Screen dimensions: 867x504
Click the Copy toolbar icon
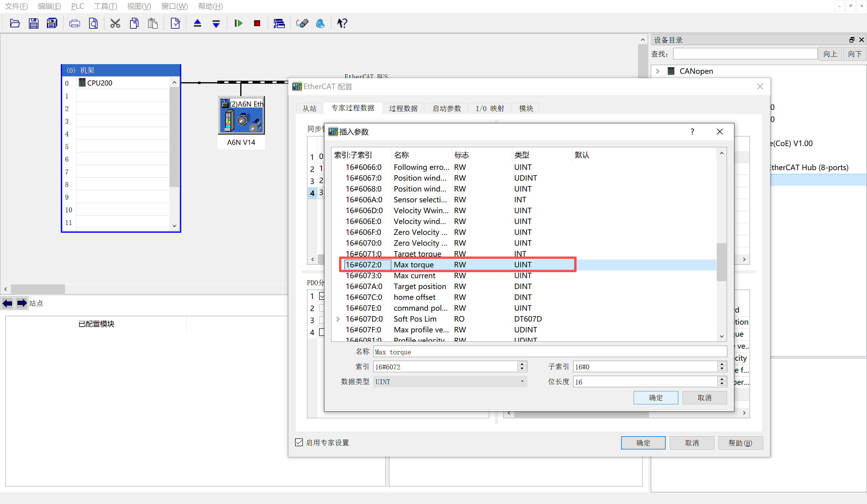(x=134, y=23)
